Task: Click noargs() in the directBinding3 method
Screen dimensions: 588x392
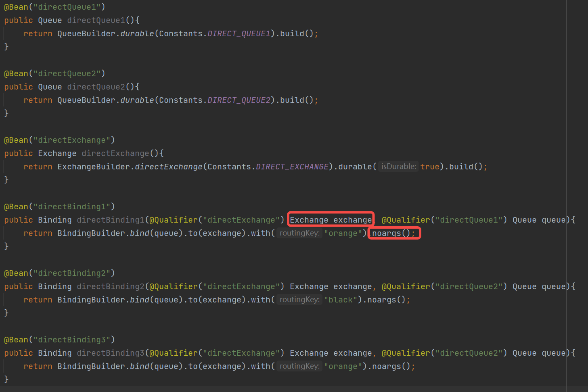Action: 391,366
